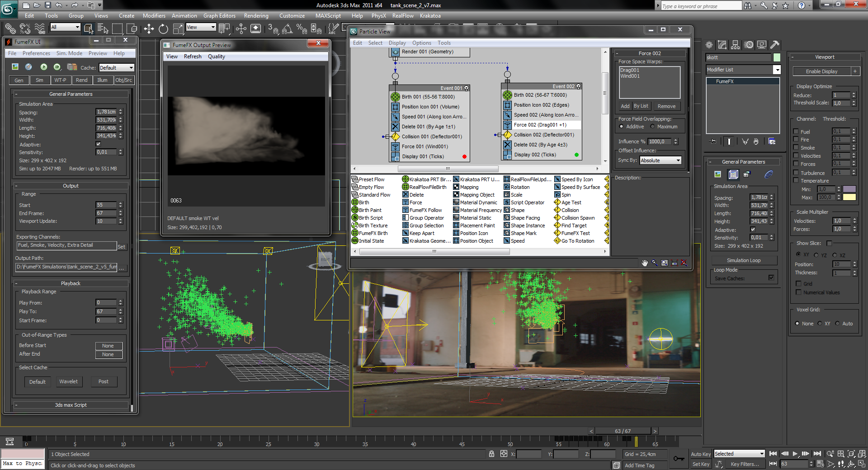This screenshot has width=868, height=470.
Task: Click the Wavelet select cache button
Action: pyautogui.click(x=68, y=381)
